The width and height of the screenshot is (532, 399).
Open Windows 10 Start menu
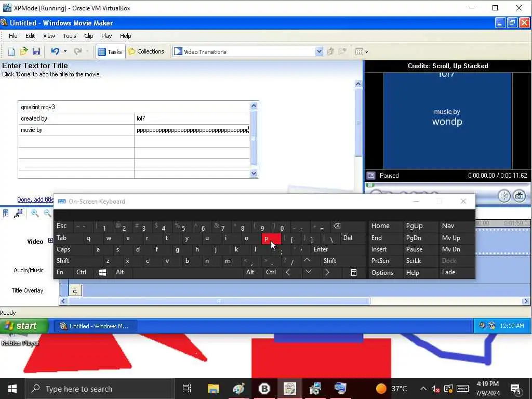12,389
